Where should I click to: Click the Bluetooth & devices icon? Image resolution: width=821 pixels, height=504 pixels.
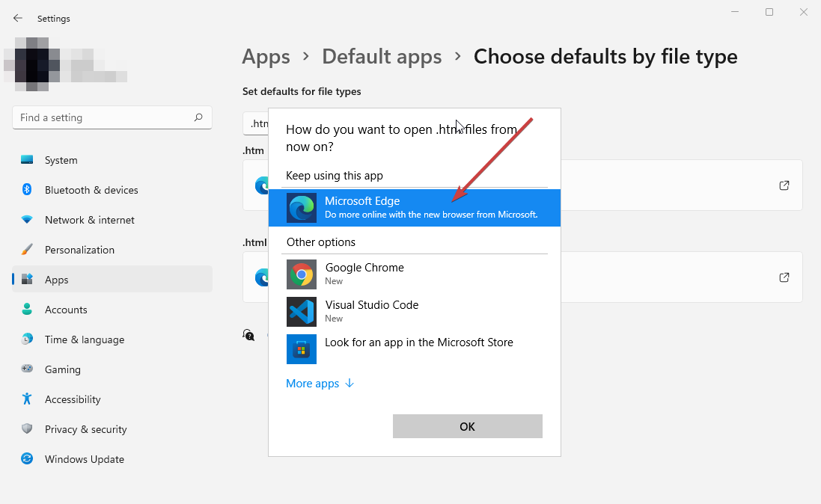tap(27, 190)
